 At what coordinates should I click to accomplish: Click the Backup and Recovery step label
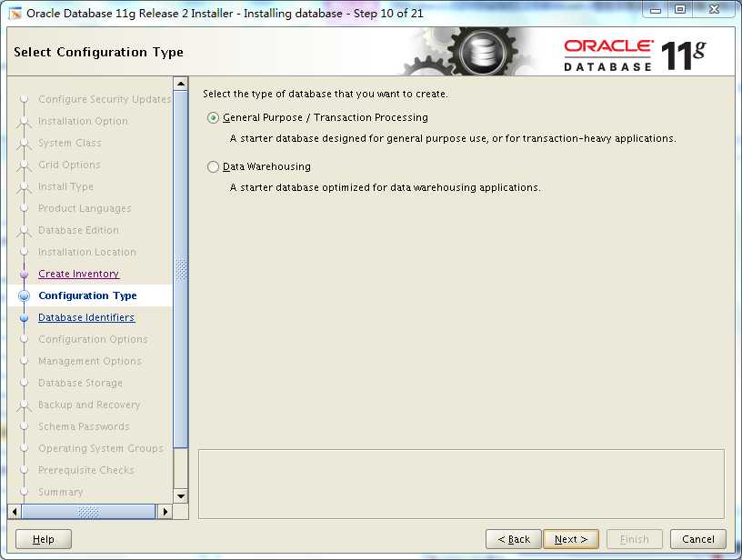89,405
